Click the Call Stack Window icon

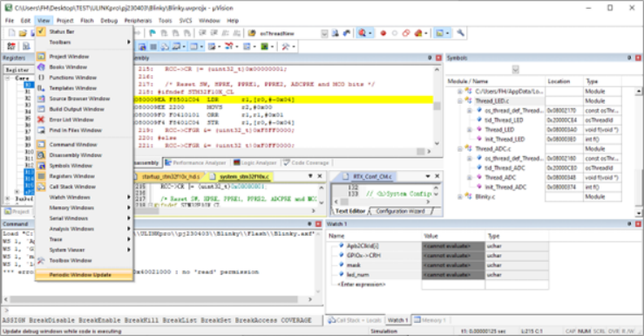[x=41, y=187]
